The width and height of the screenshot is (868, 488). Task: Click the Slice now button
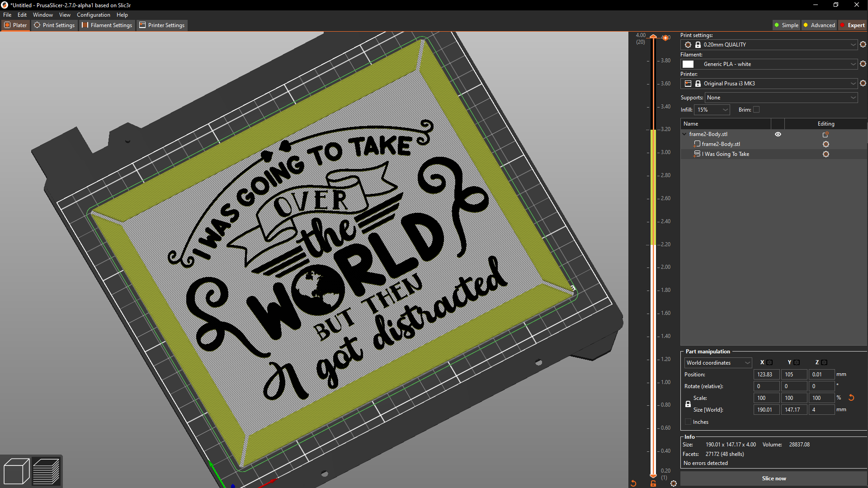click(774, 478)
